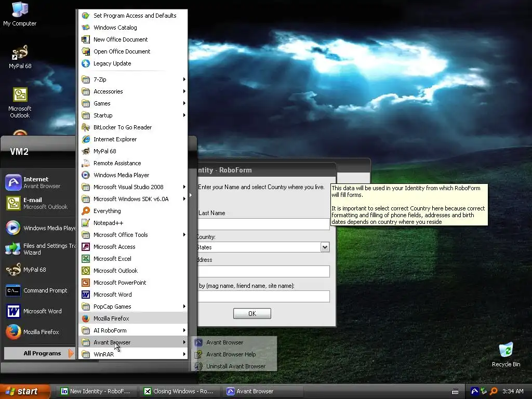The height and width of the screenshot is (399, 532).
Task: Expand Microsoft Windows SDK v6.0A folder
Action: pos(133,199)
